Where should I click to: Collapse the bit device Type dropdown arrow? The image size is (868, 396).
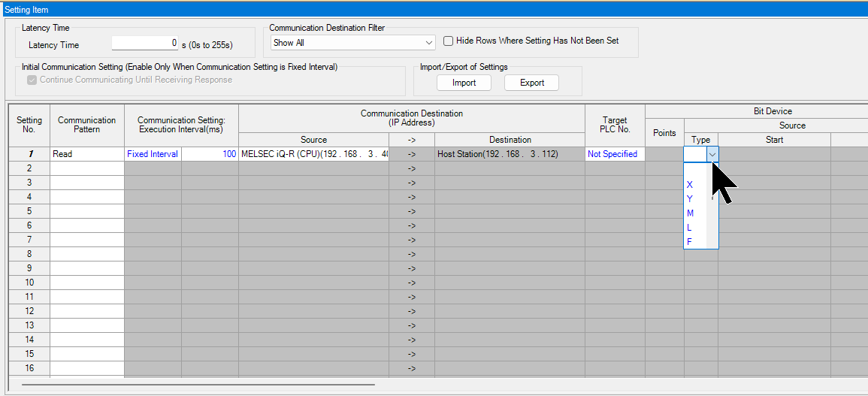coord(713,155)
